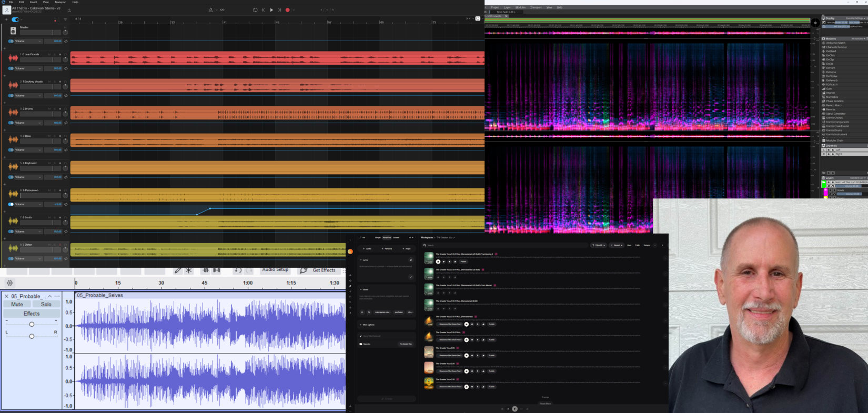Select the Multi-tool asterisk icon in Audacity
The width and height of the screenshot is (868, 413).
[x=189, y=270]
